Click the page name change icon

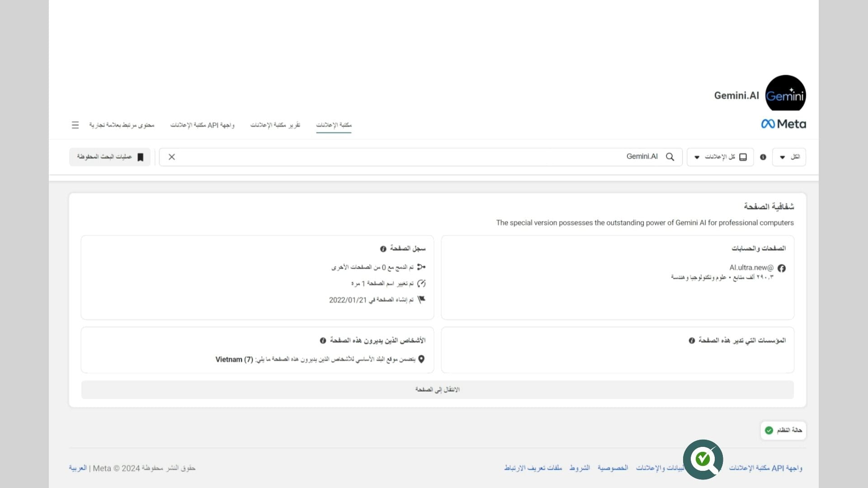pos(421,283)
